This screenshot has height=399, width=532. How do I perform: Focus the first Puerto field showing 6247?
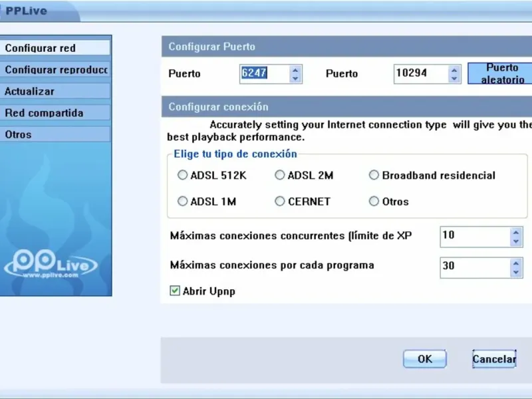(265, 74)
